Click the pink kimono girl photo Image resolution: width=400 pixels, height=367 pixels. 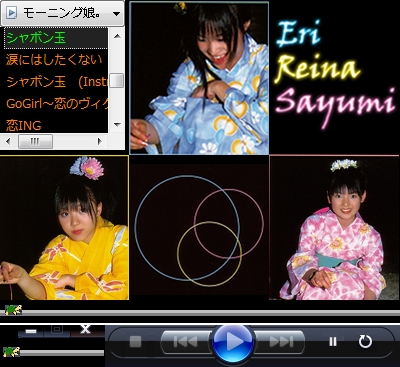(x=335, y=227)
